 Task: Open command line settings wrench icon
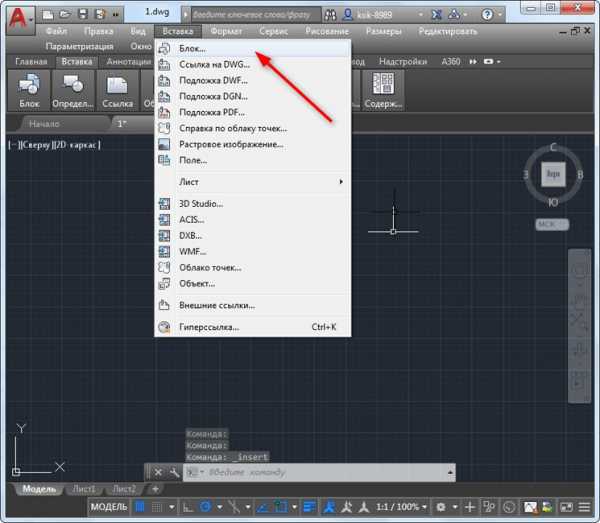point(174,472)
